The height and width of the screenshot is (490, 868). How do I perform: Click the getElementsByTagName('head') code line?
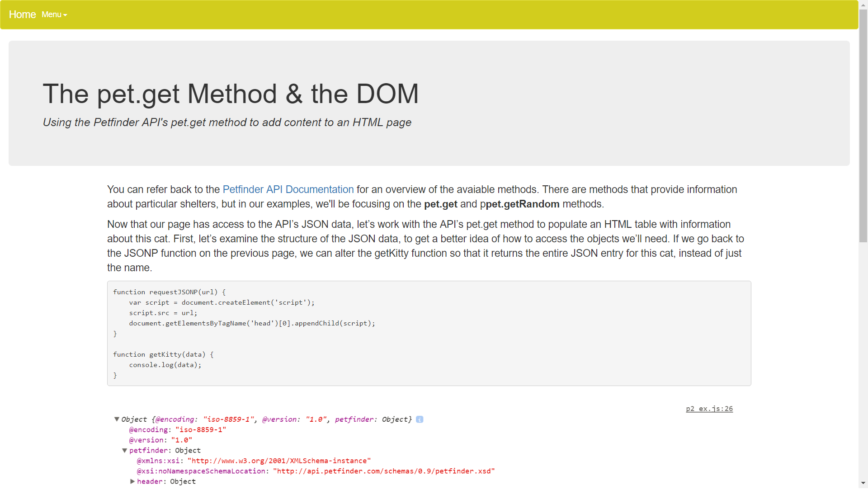[x=252, y=323]
